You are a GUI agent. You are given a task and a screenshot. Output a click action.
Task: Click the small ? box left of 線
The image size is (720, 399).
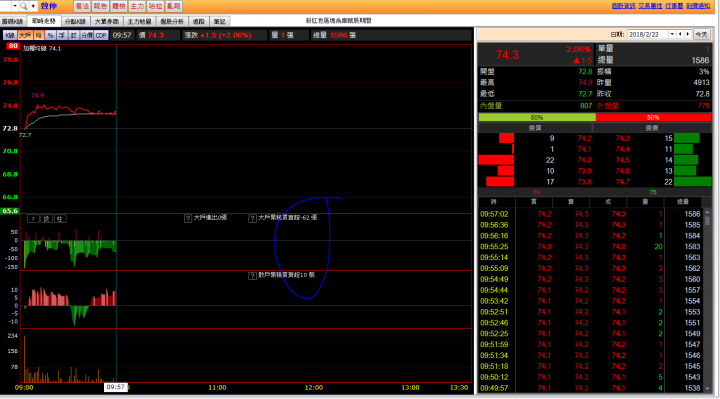click(33, 219)
